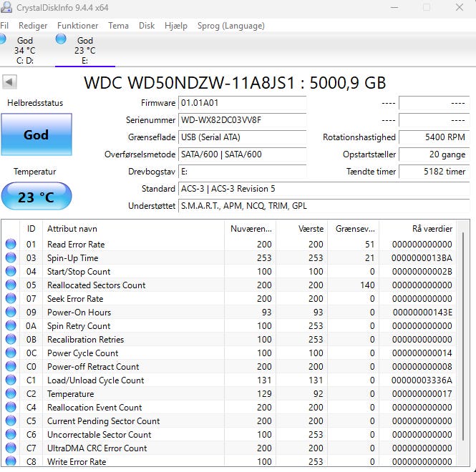Click the status orb for UltraDMA CRC Error Count
This screenshot has height=472, width=476.
click(11, 448)
